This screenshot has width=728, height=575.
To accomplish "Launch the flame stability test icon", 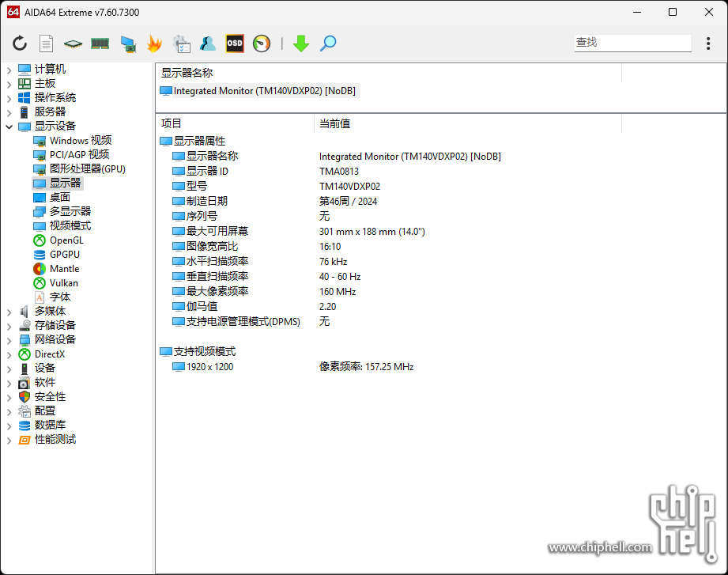I will click(154, 44).
